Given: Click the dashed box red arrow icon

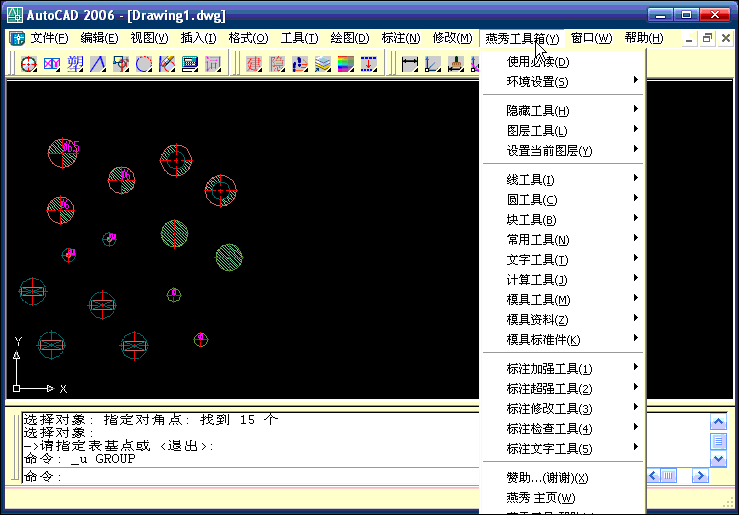Looking at the screenshot, I should coord(369,64).
